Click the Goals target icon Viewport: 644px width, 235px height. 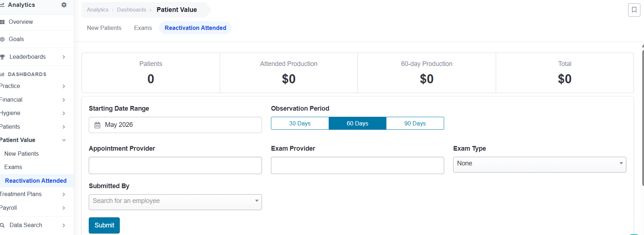[2, 39]
